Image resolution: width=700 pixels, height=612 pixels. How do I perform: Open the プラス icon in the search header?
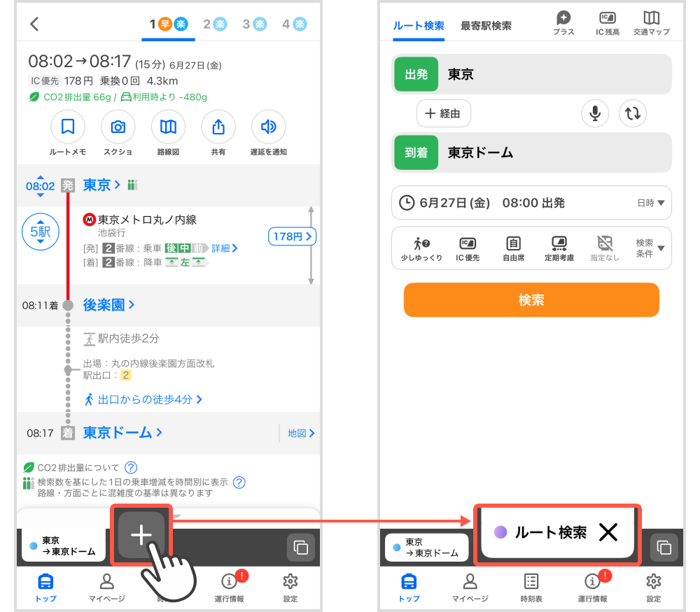click(x=563, y=23)
